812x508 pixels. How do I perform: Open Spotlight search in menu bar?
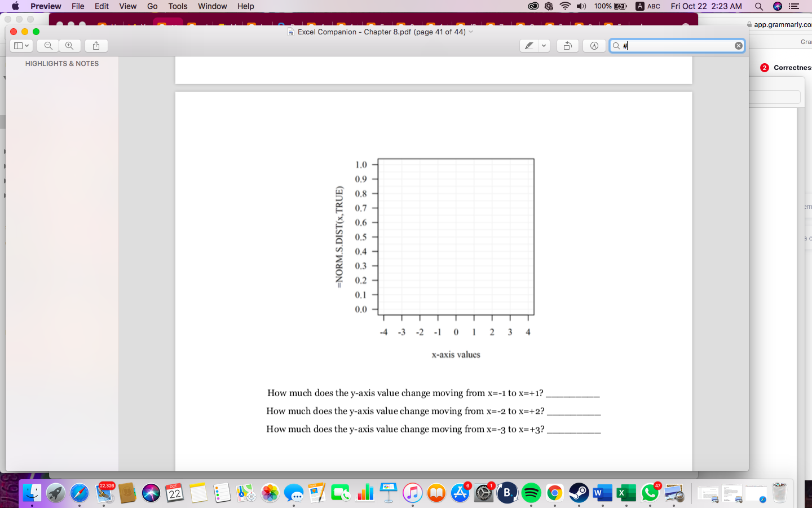[759, 6]
